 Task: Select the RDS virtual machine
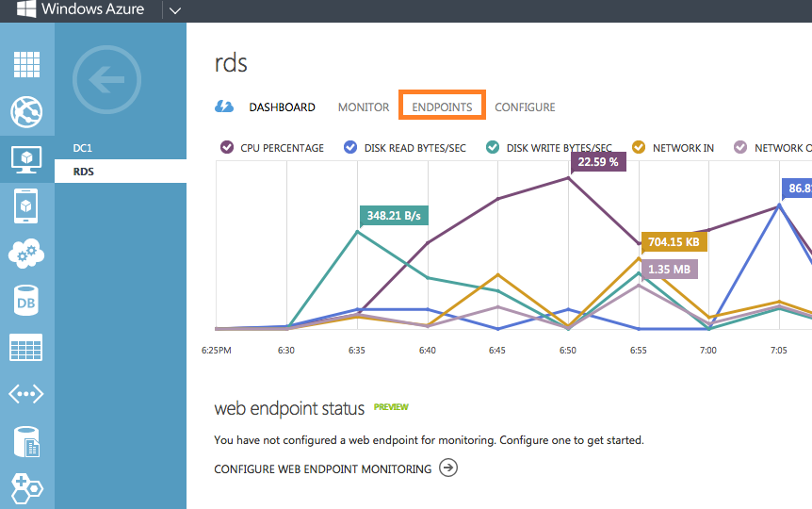(x=121, y=171)
